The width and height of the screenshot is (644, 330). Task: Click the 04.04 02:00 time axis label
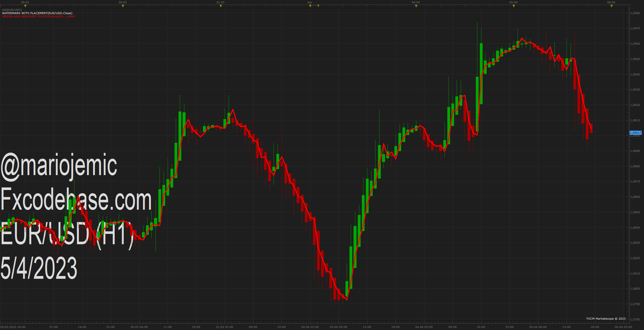coord(424,327)
